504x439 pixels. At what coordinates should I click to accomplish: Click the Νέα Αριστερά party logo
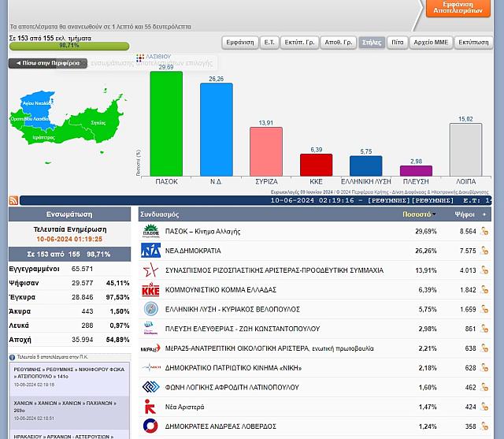[x=150, y=407]
